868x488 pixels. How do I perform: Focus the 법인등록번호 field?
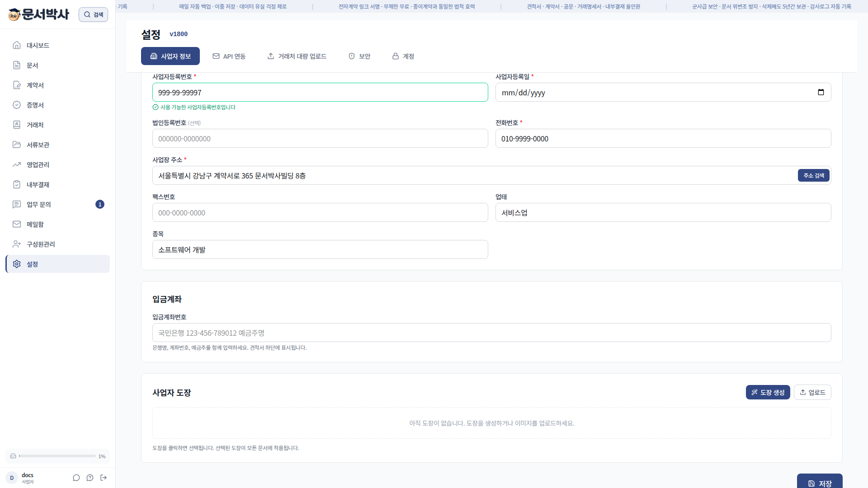point(320,138)
